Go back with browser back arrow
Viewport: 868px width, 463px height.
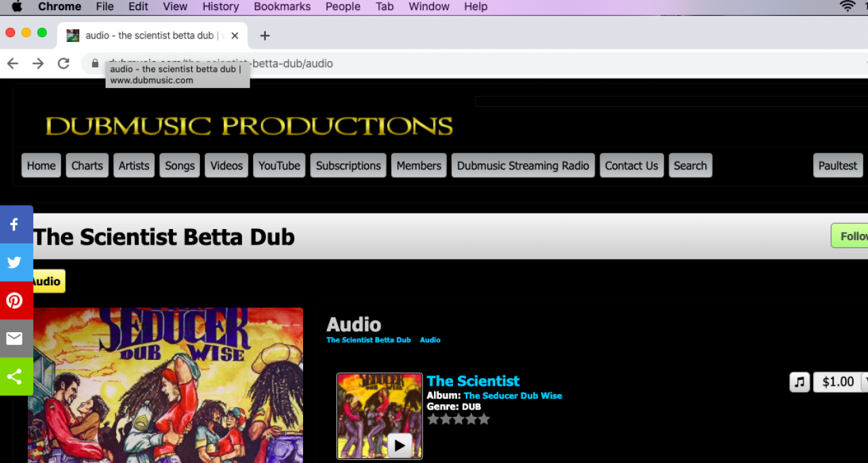[x=13, y=63]
